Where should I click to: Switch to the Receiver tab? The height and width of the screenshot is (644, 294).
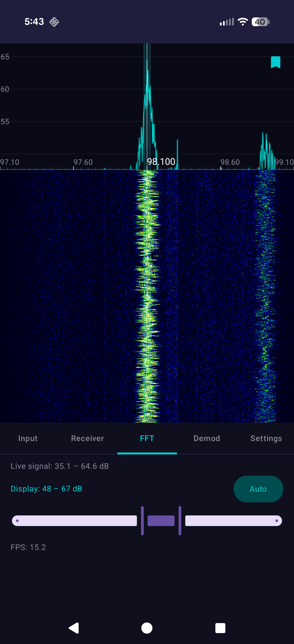(x=87, y=438)
